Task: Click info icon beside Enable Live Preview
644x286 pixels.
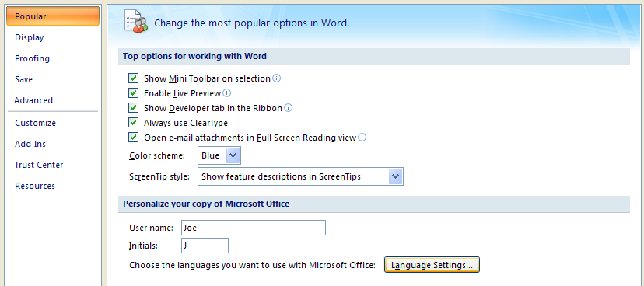Action: 226,93
